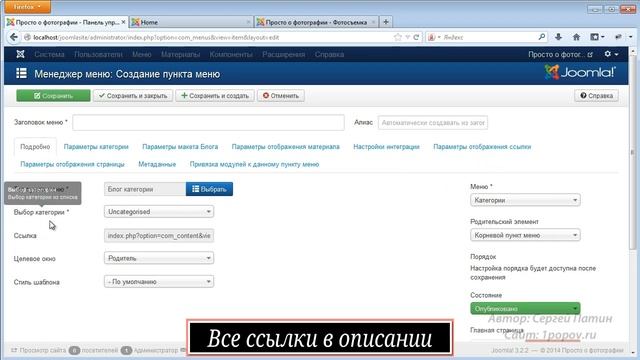Image resolution: width=640 pixels, height=360 pixels.
Task: Expand Родительский элемент dropdown
Action: pos(525,235)
